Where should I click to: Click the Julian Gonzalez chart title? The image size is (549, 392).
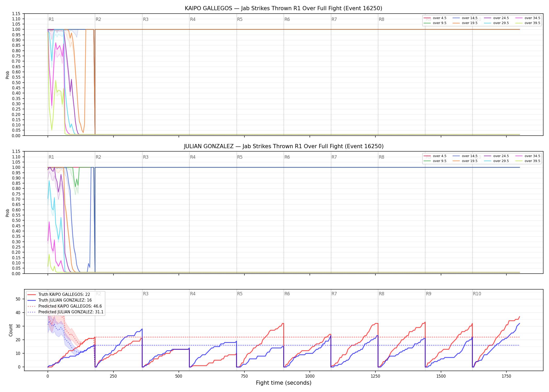click(283, 146)
